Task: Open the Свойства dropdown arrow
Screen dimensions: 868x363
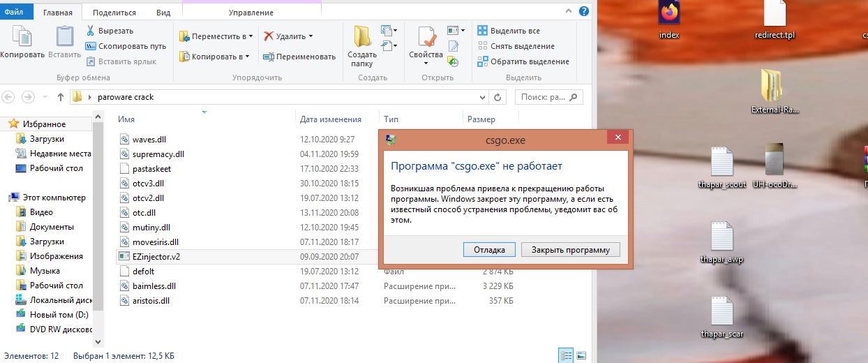Action: pos(426,64)
